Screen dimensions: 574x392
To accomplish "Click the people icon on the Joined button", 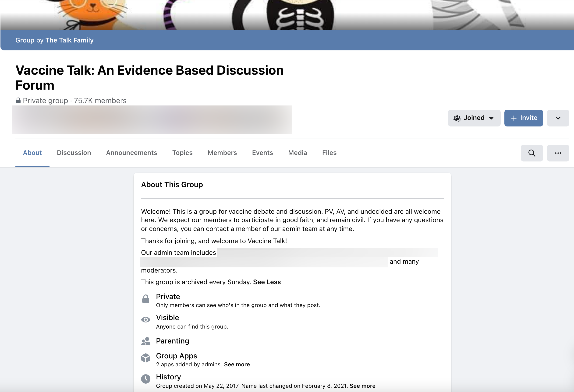I will pos(458,118).
